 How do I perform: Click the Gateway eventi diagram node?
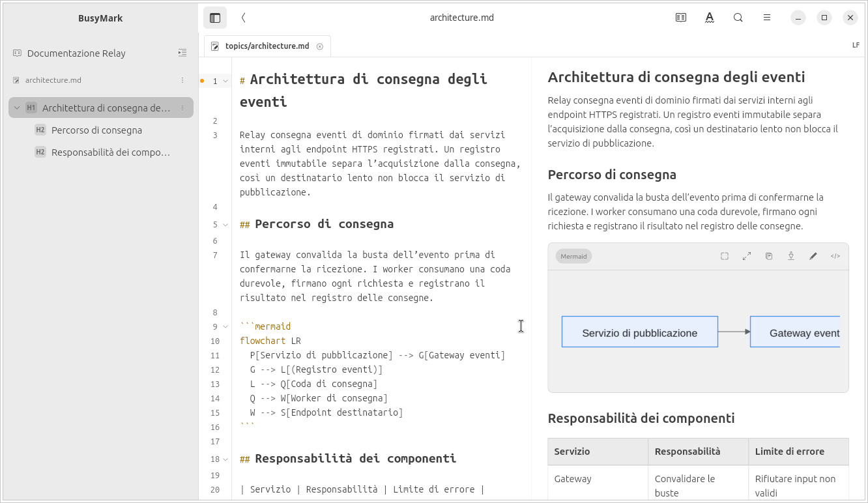pos(796,332)
